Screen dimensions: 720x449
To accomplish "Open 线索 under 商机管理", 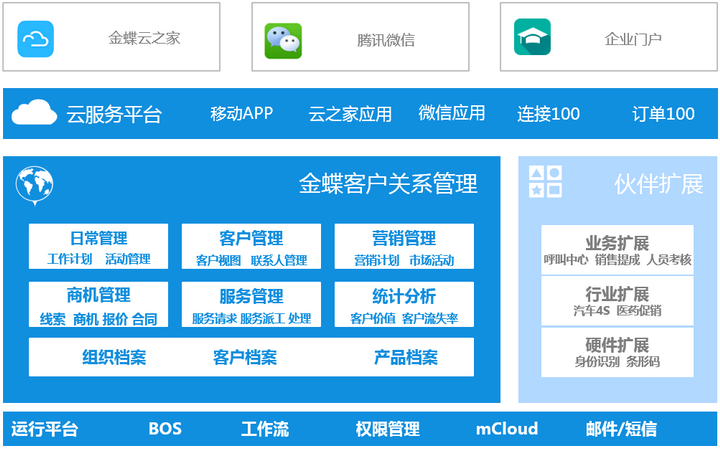I will [x=52, y=319].
